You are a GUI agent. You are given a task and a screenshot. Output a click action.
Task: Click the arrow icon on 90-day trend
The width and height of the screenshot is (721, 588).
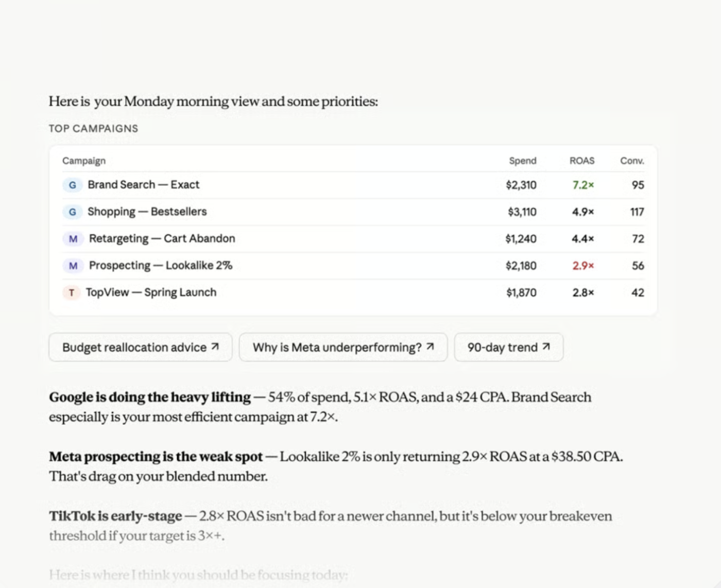pos(546,347)
